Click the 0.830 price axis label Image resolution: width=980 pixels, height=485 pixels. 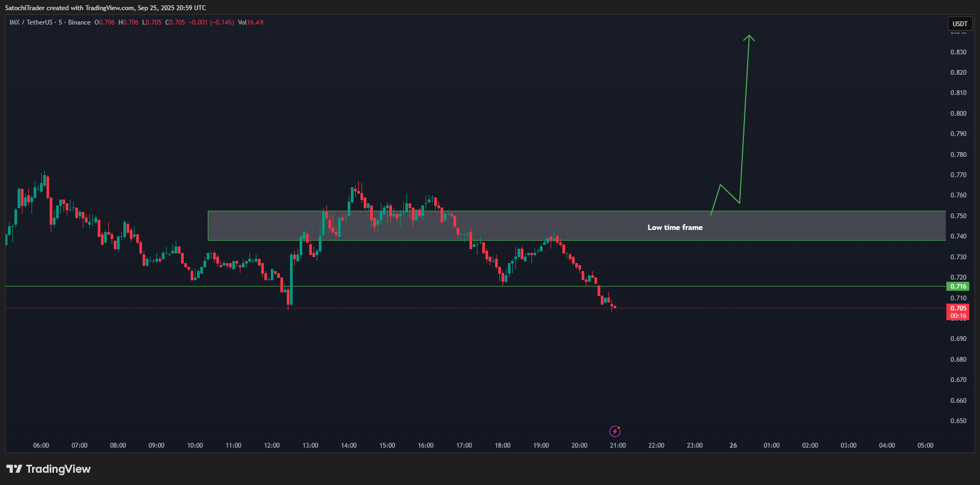pos(958,52)
